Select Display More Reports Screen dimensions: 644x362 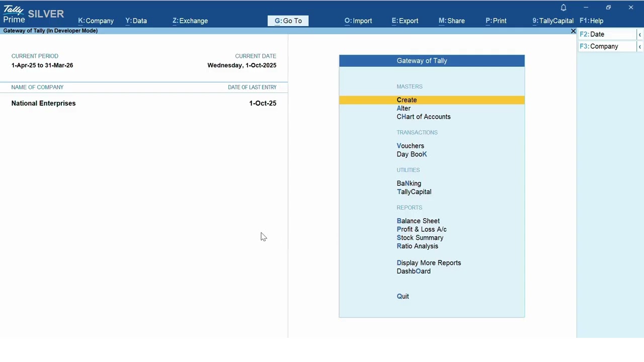pos(429,263)
